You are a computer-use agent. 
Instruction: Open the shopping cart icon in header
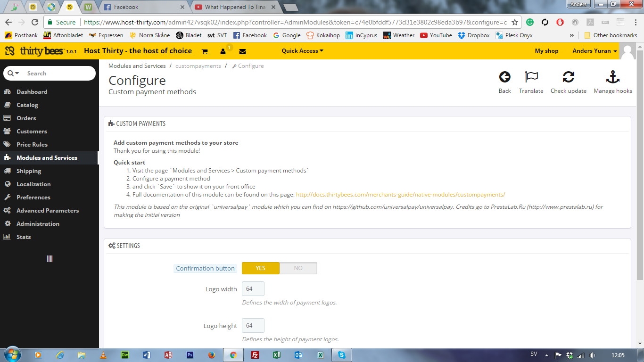pos(205,51)
